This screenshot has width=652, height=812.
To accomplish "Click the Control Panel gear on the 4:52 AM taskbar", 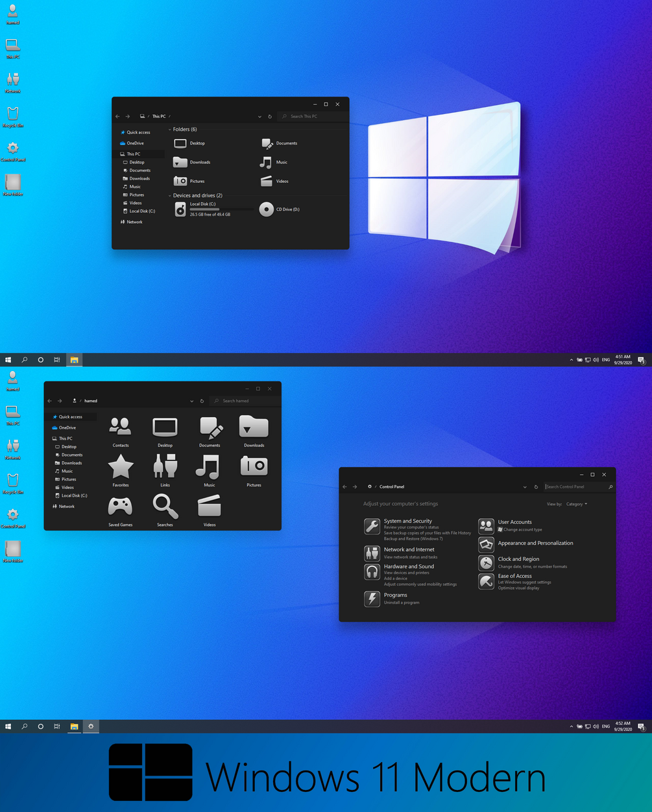I will pos(91,726).
